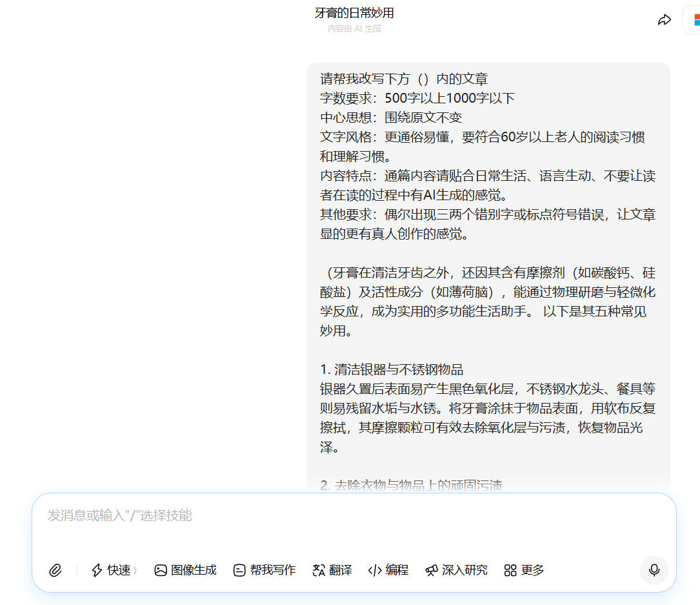Image resolution: width=700 pixels, height=605 pixels.
Task: Expand the 快速 mode dropdown
Action: coord(113,570)
